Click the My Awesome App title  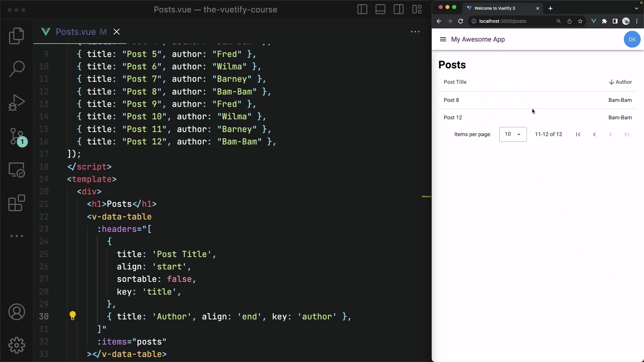[478, 39]
